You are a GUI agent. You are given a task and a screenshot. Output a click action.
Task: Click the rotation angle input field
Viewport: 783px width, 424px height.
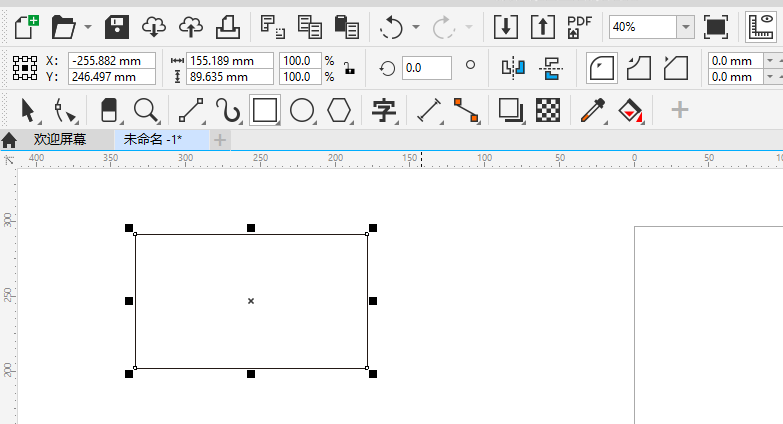click(x=426, y=68)
